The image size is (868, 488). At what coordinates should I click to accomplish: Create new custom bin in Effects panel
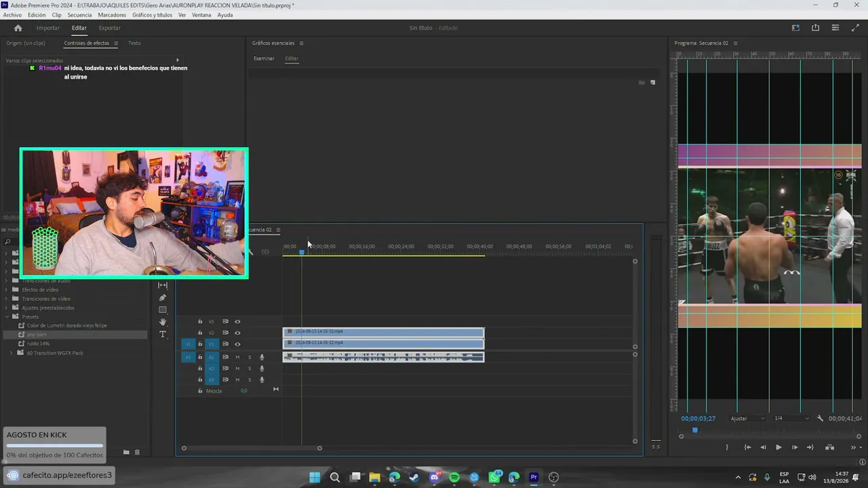[x=126, y=452]
